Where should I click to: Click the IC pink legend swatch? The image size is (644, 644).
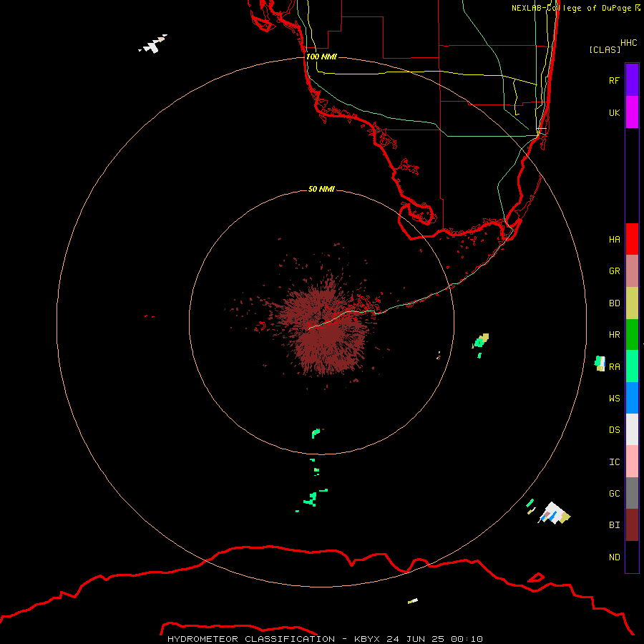pyautogui.click(x=632, y=462)
